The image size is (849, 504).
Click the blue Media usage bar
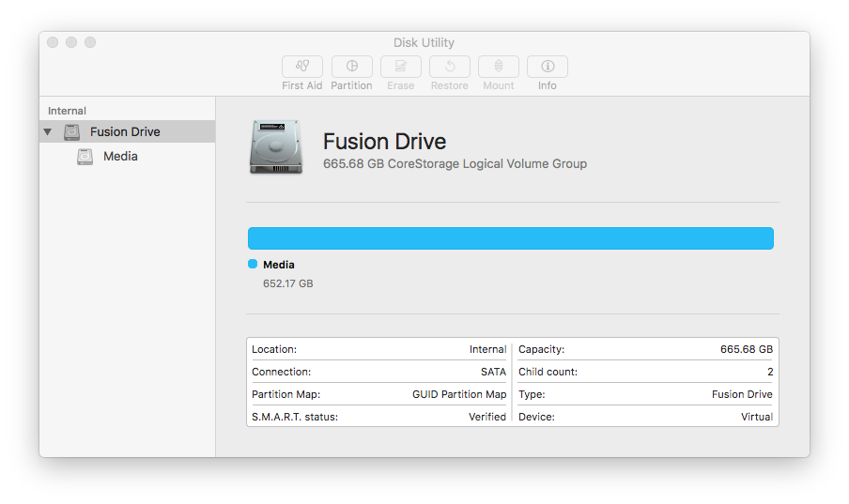[x=511, y=238]
